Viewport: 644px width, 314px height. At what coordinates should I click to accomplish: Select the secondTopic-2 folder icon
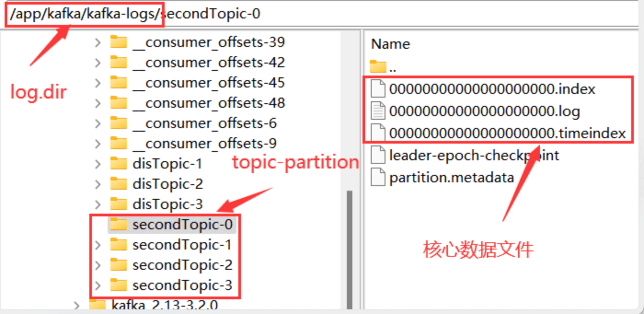tap(119, 265)
